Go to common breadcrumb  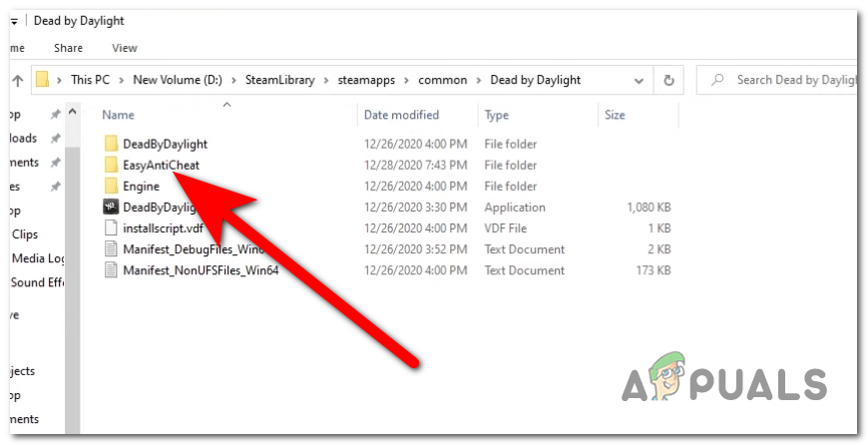[443, 80]
